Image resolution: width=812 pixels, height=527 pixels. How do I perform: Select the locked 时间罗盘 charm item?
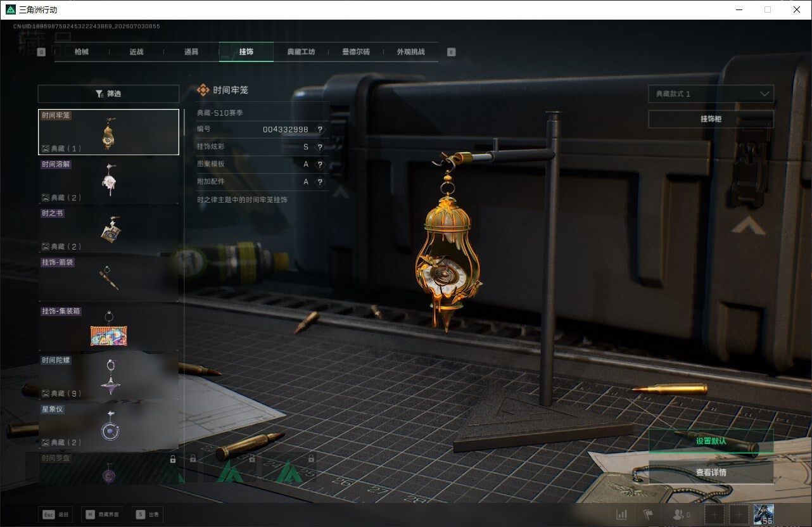108,469
